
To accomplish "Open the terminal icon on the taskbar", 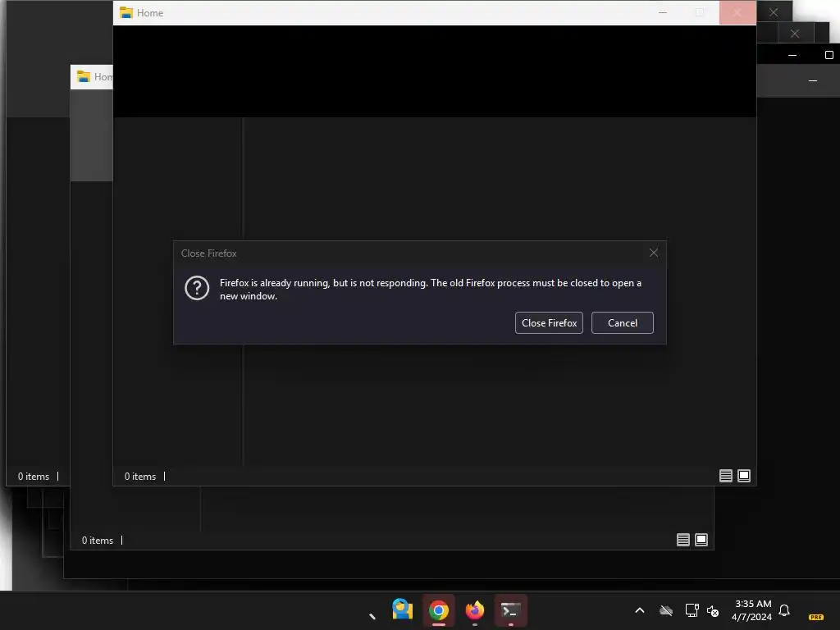I will [x=510, y=610].
